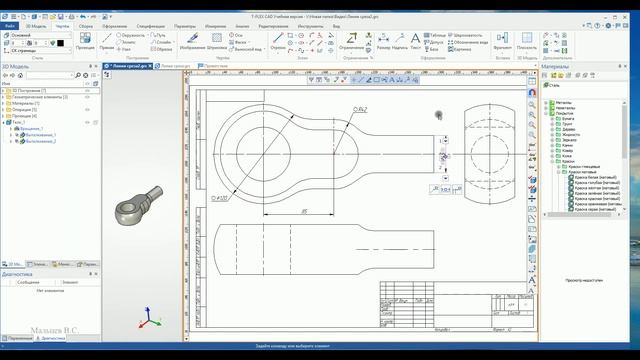Click the 3D eye-bolt model preview
This screenshot has height=360, width=640.
click(138, 205)
